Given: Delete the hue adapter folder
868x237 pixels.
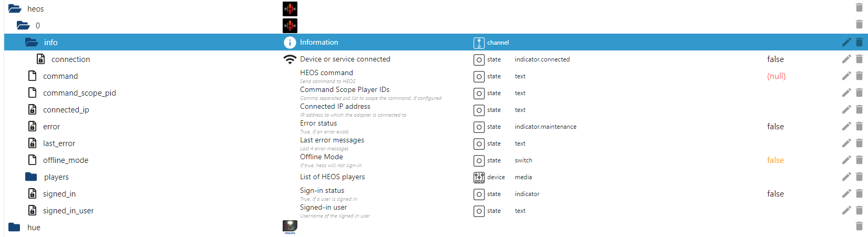Looking at the screenshot, I should 859,227.
